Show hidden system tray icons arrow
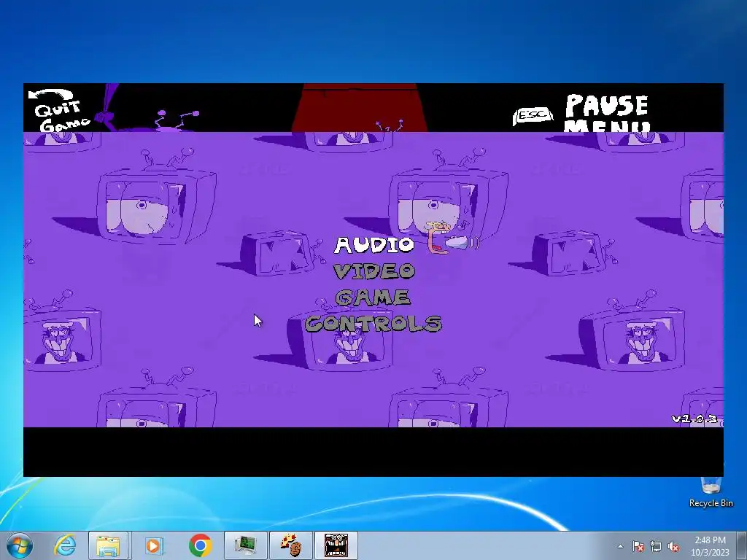The height and width of the screenshot is (560, 747). pyautogui.click(x=620, y=546)
